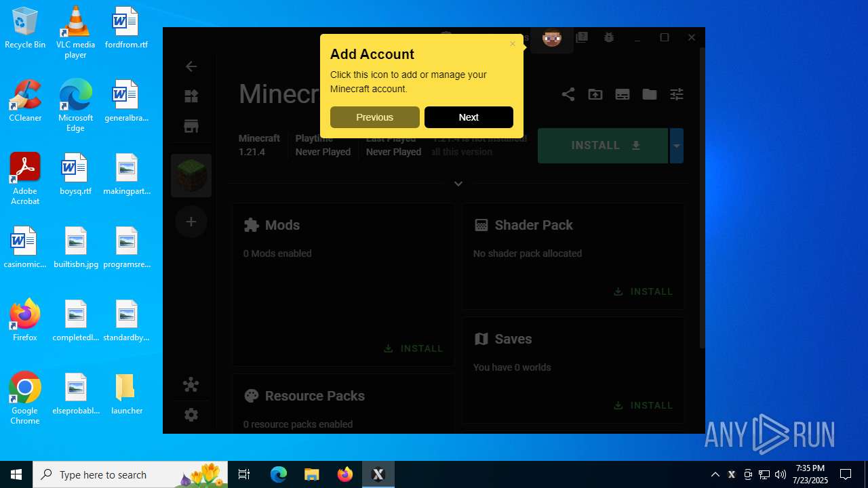868x488 pixels.
Task: Select builtisbn.jpg file on desktop
Action: coord(76,248)
